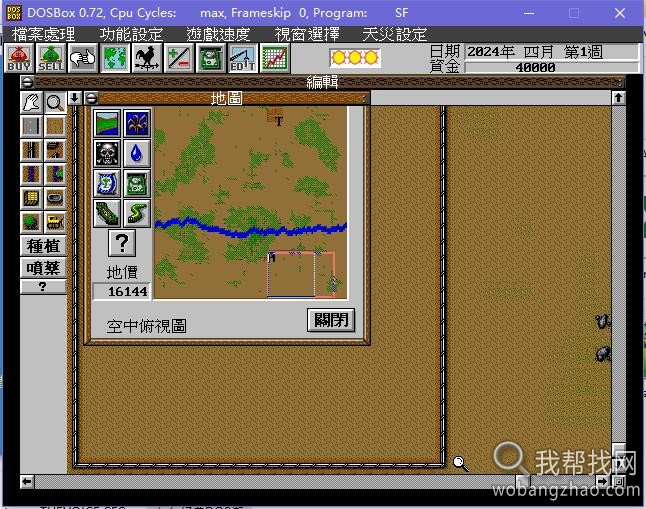This screenshot has height=509, width=646.
Task: Click the town marker T on the map
Action: pyautogui.click(x=279, y=121)
